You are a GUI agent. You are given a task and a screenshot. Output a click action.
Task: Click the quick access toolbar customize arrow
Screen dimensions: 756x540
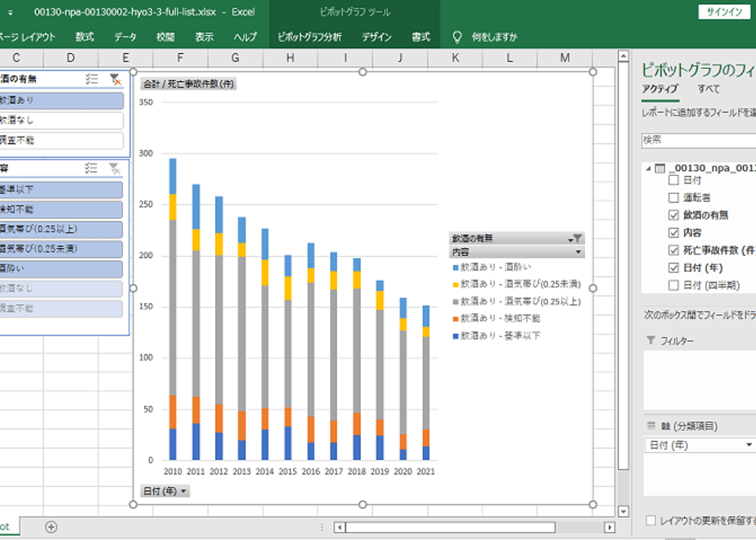(10, 12)
